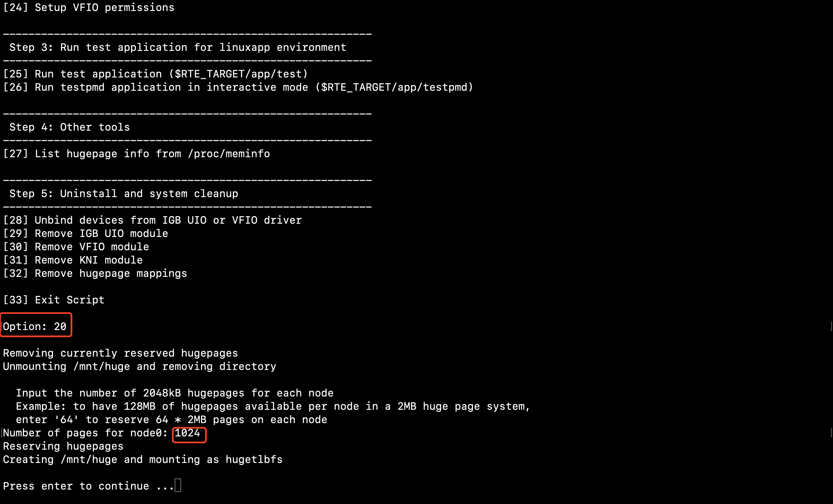Click 'Creating /mnt/huge and mounting as hugetlbfs' line

tap(143, 459)
